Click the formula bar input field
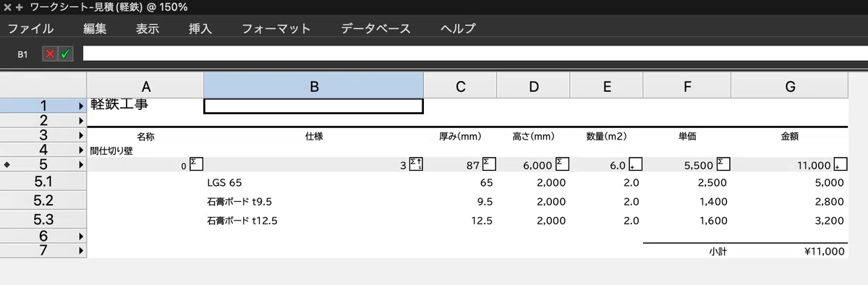This screenshot has height=285, width=868. pos(475,54)
